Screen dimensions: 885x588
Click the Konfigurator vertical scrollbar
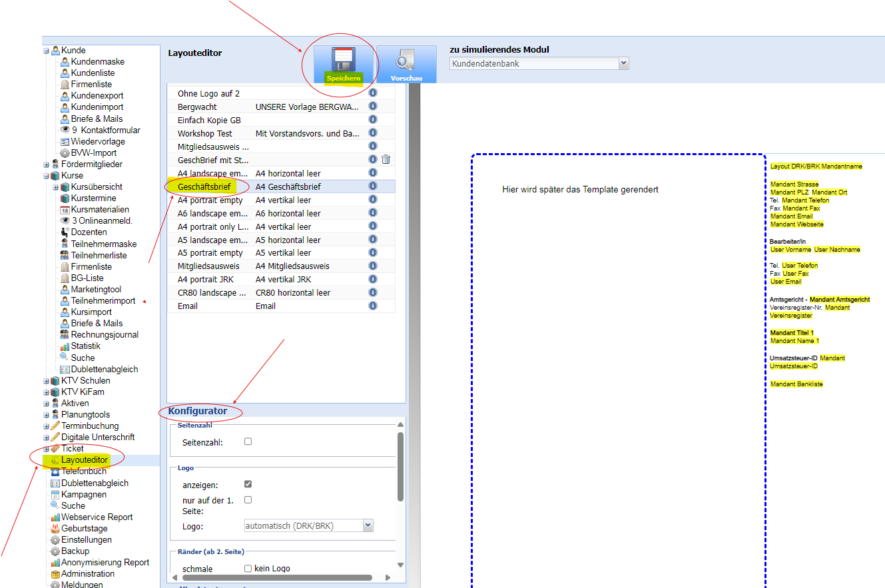coord(400,466)
